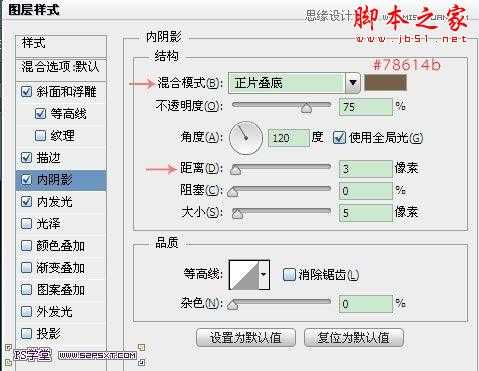This screenshot has width=479, height=371.
Task: Toggle the 斜面和浮雕 checkbox
Action: click(x=27, y=92)
